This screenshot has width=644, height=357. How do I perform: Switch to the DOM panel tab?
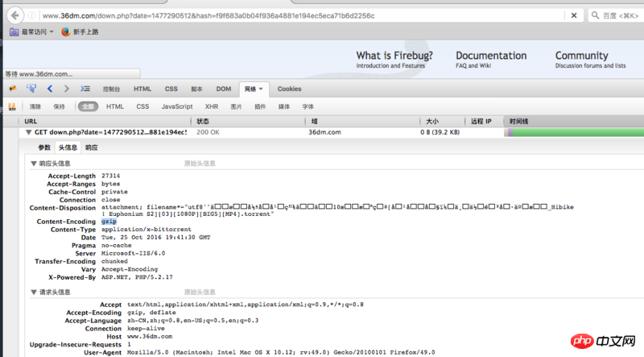pos(224,89)
